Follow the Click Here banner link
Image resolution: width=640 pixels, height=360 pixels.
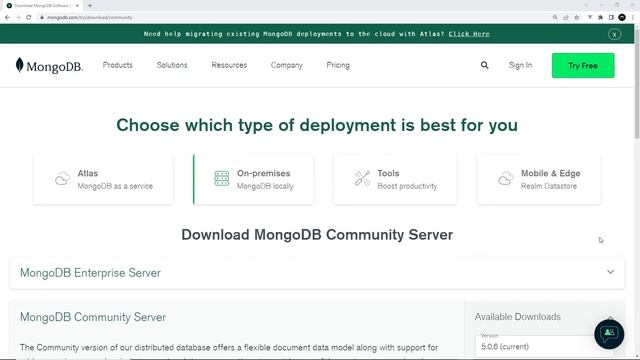[469, 34]
